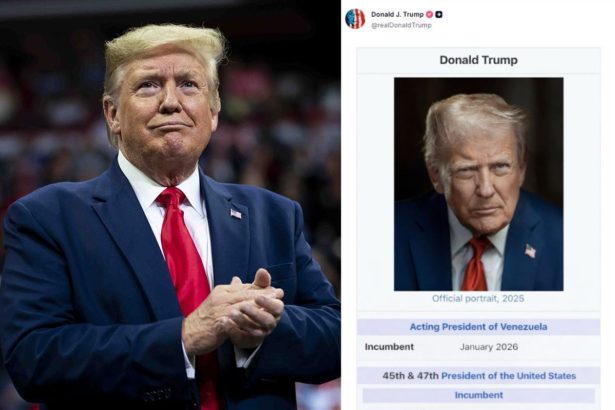615x410 pixels.
Task: Follow the Acting President of Venezuela link
Action: (x=478, y=327)
